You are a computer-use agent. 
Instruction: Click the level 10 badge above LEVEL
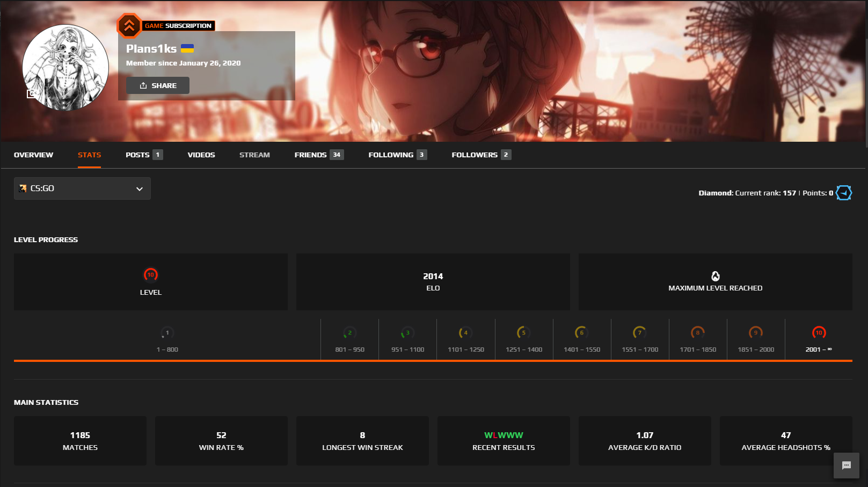pyautogui.click(x=151, y=275)
